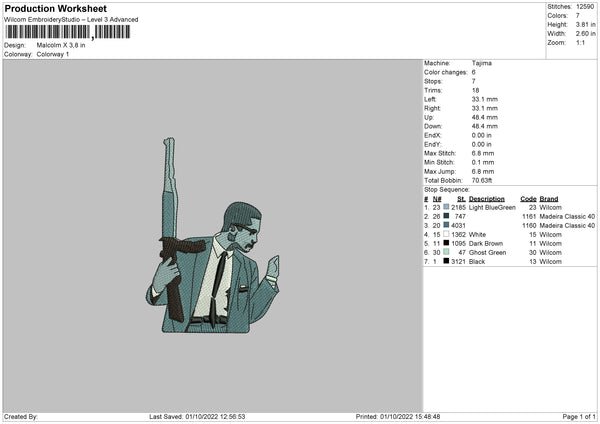Select the color swatch beside stitch count 747
This screenshot has width=600, height=424.
click(446, 216)
